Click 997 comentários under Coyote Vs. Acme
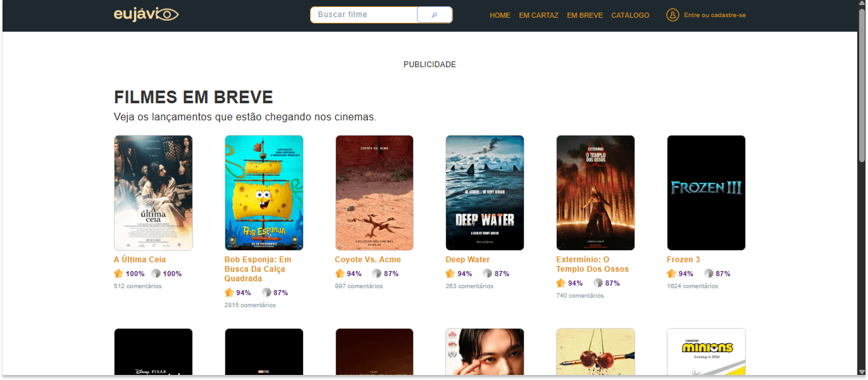 click(x=359, y=286)
